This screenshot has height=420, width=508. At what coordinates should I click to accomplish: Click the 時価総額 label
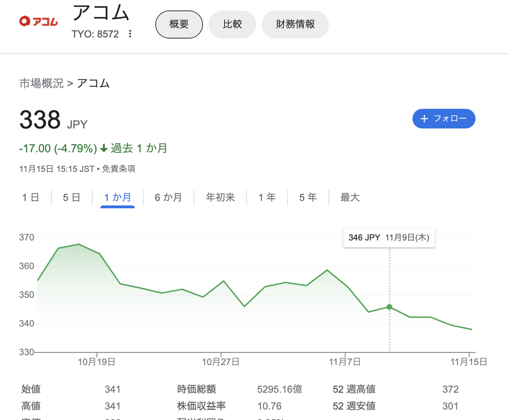click(197, 389)
